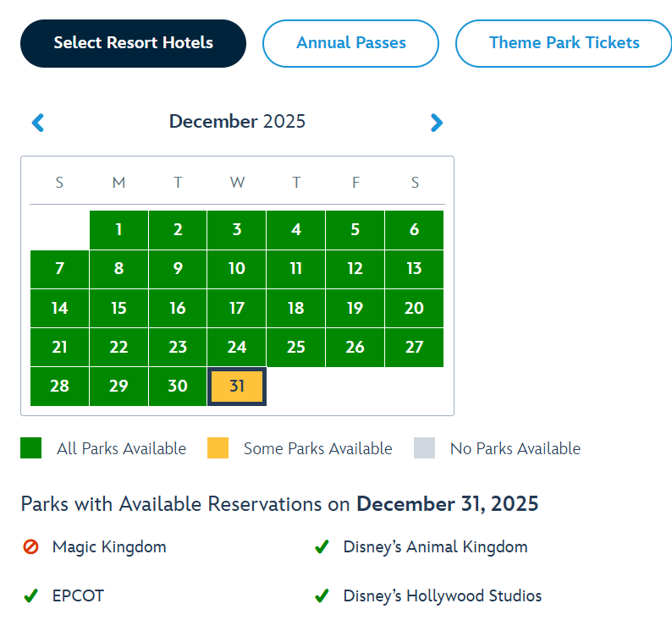The image size is (672, 620).
Task: Click the green All Parks Available swatch
Action: point(31,448)
